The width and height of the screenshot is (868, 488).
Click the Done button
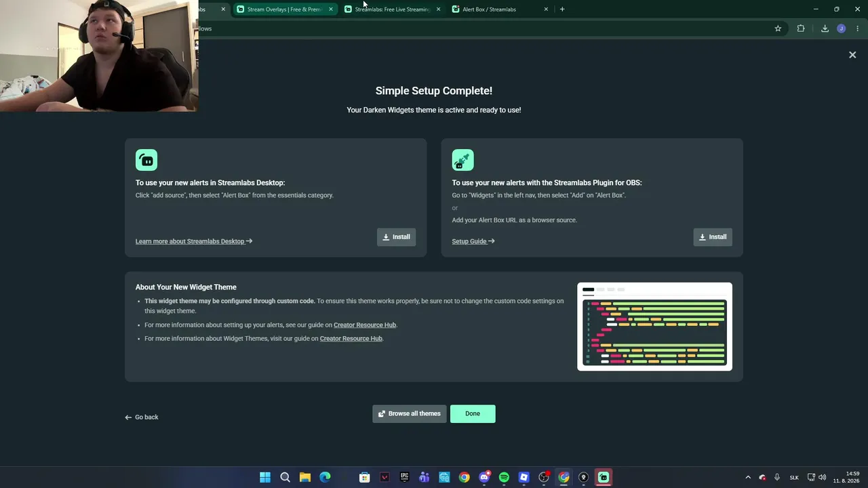click(x=473, y=413)
